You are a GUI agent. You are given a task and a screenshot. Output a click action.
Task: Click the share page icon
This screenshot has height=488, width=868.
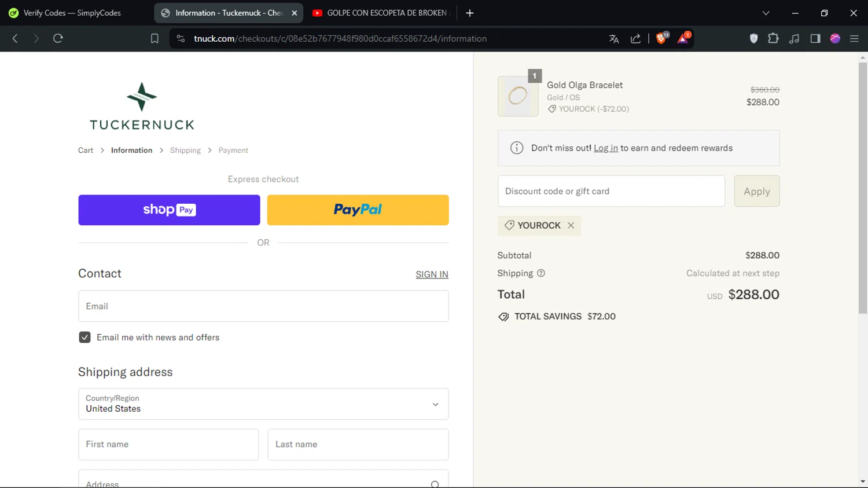coord(635,39)
